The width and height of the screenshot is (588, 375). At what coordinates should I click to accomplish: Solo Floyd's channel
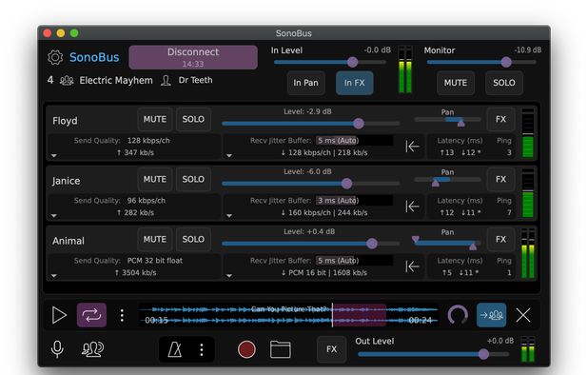pos(193,119)
